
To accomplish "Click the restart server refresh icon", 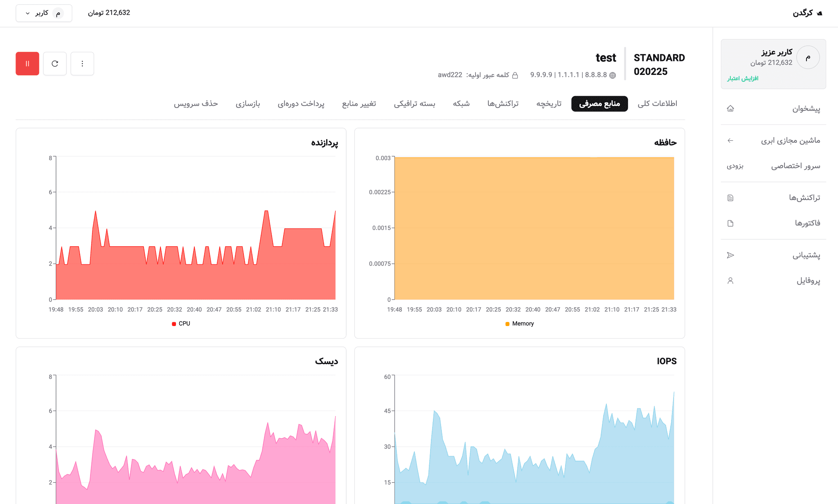I will [x=55, y=63].
